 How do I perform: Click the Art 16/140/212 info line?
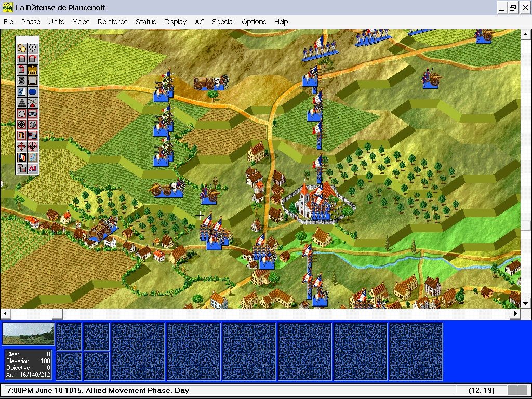coord(28,375)
